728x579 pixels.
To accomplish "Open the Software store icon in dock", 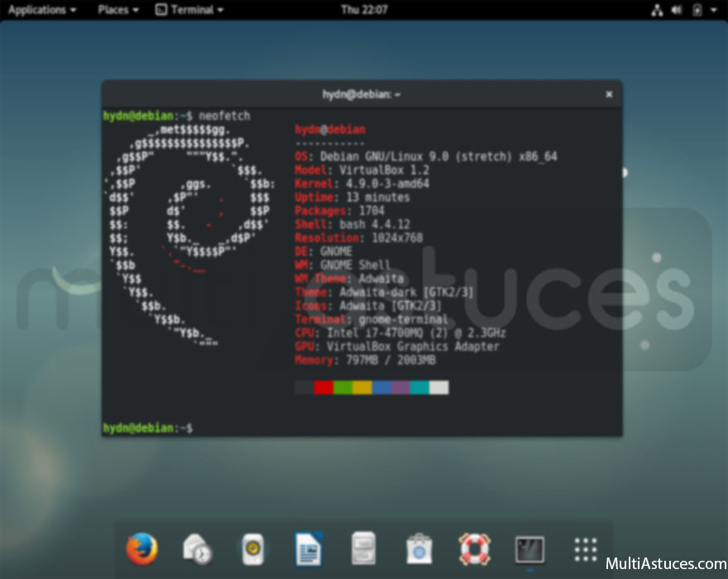I will click(419, 549).
